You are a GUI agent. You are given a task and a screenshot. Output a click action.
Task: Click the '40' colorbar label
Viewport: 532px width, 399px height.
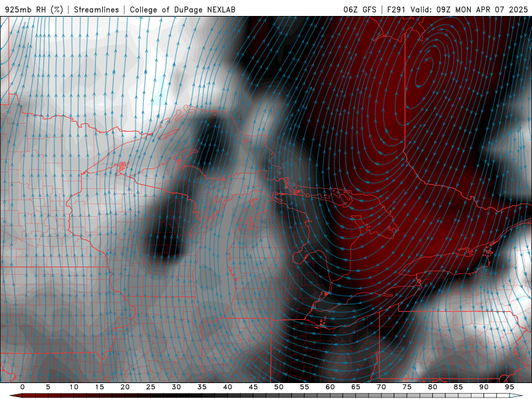pyautogui.click(x=227, y=387)
